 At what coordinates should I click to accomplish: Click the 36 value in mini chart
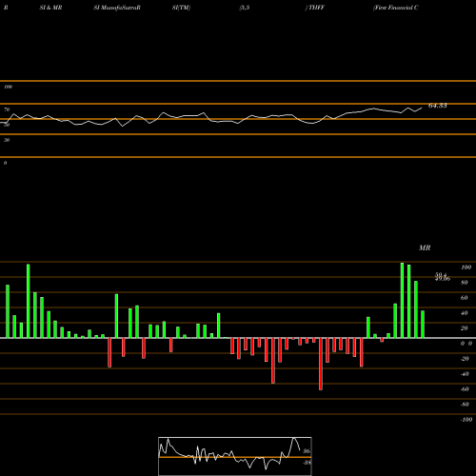307,451
